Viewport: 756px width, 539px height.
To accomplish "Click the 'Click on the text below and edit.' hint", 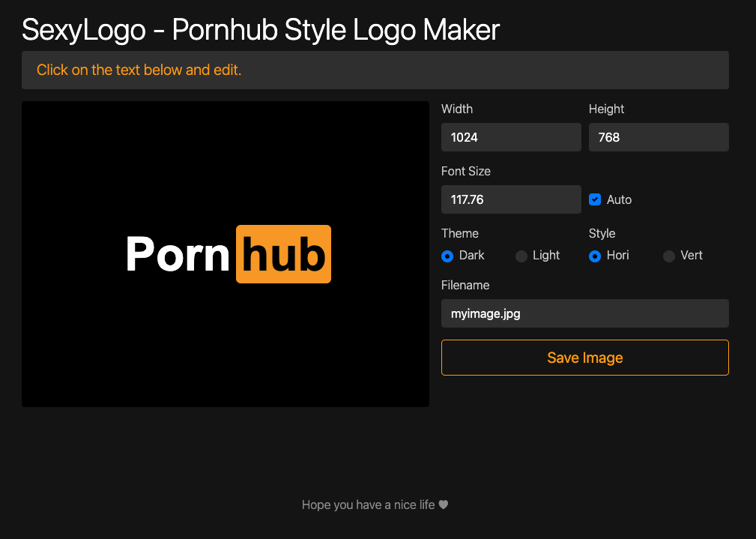I will pos(139,70).
